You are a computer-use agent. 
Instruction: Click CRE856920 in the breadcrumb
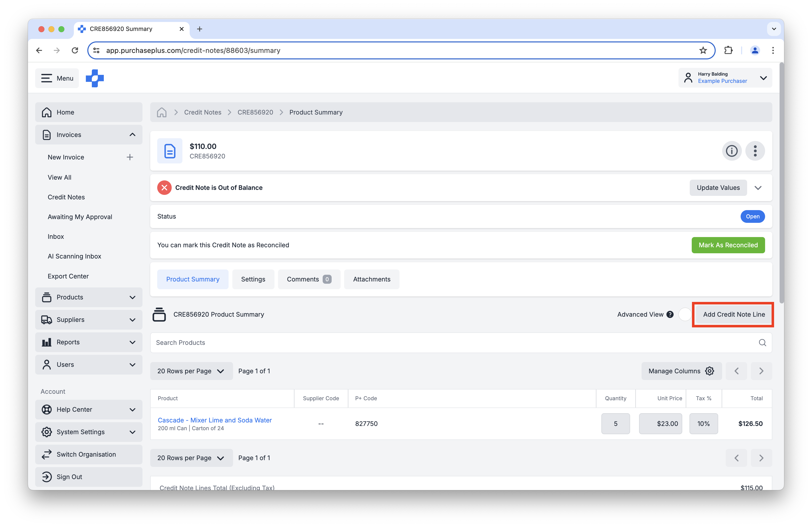pyautogui.click(x=255, y=112)
